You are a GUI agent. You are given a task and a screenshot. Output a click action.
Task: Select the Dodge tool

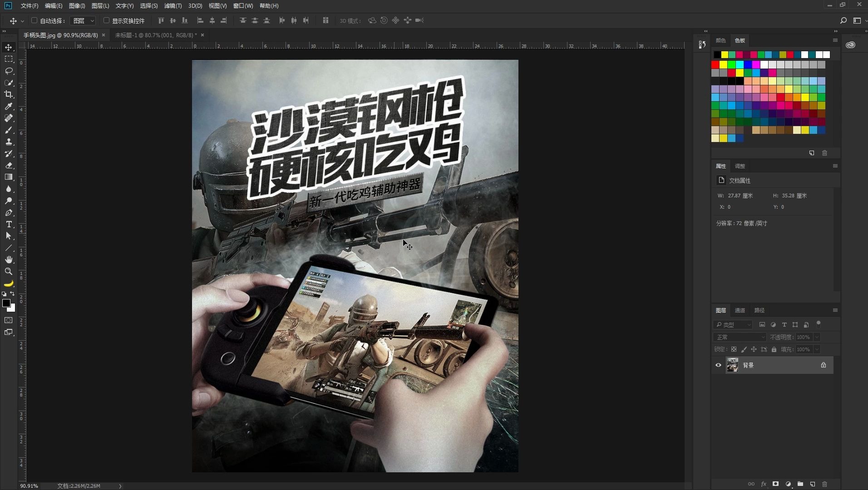9,201
